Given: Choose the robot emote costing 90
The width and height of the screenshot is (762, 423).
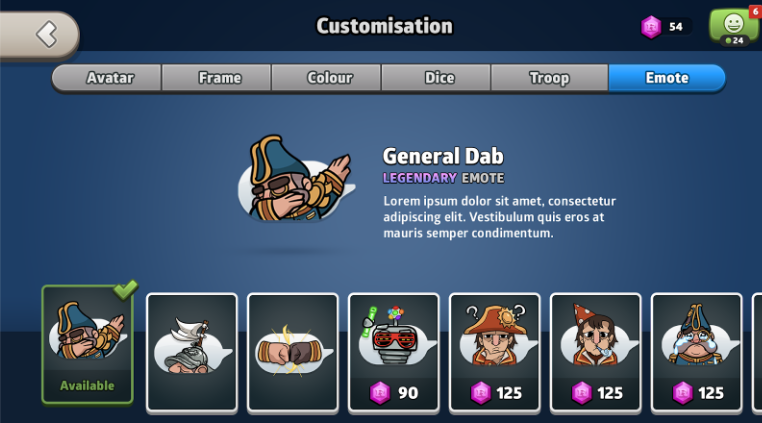Looking at the screenshot, I should click(394, 352).
